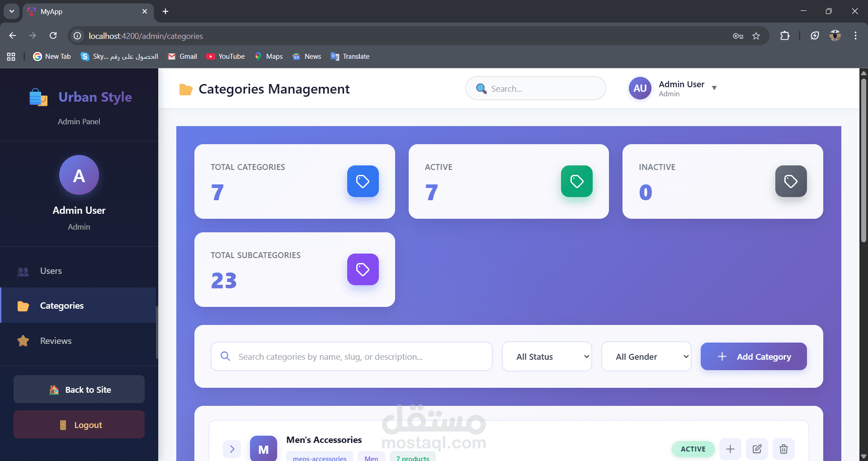The width and height of the screenshot is (868, 461).
Task: Click the Back to Site button
Action: (x=79, y=389)
